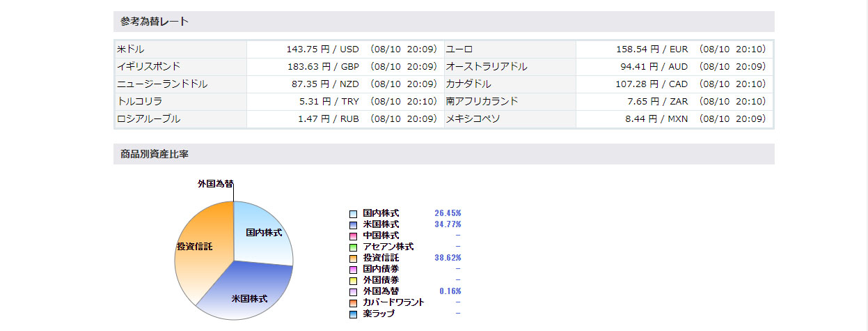Select the カバードワラント legend color swatch
Screen dimensions: 868x331
point(354,303)
